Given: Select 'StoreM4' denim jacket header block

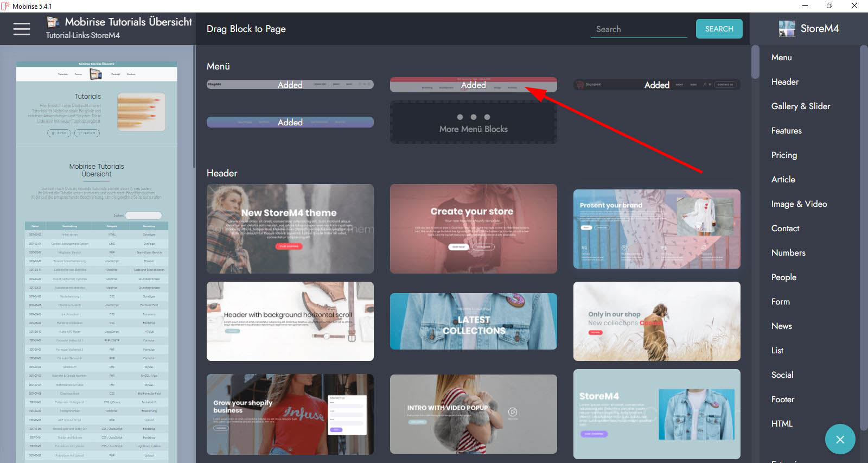Looking at the screenshot, I should (656, 414).
